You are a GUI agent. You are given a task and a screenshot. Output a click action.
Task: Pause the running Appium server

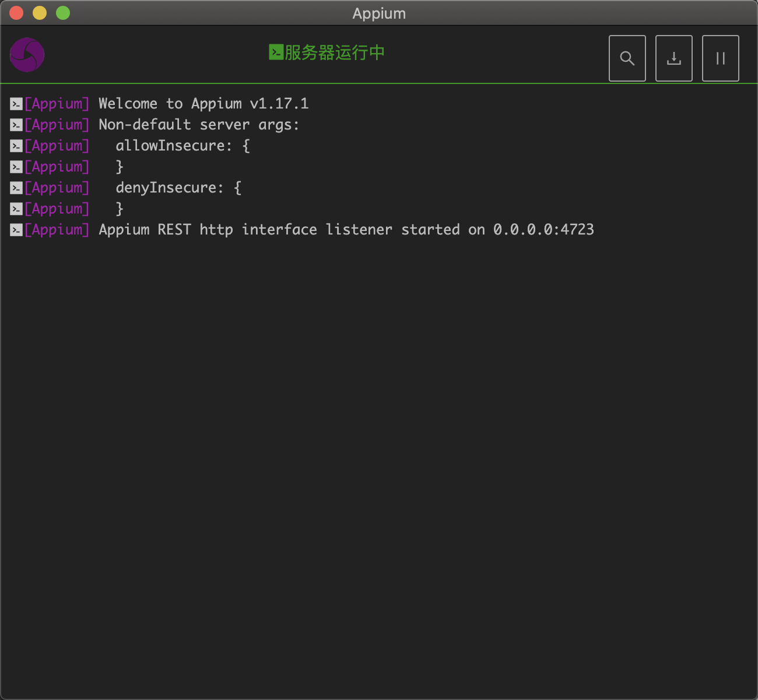(720, 58)
